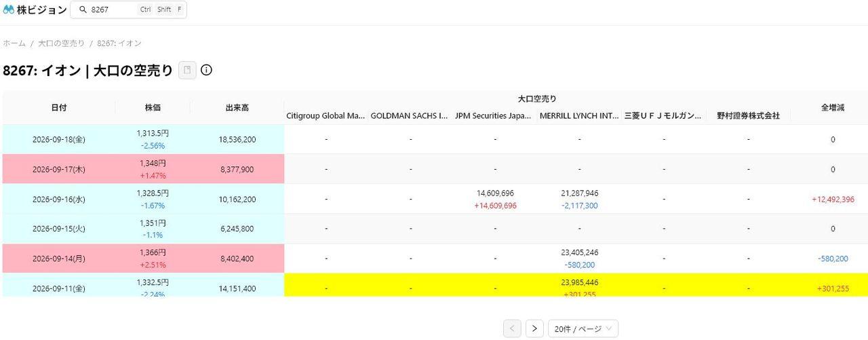Click the price 1,351円
The height and width of the screenshot is (340, 868).
tap(153, 223)
